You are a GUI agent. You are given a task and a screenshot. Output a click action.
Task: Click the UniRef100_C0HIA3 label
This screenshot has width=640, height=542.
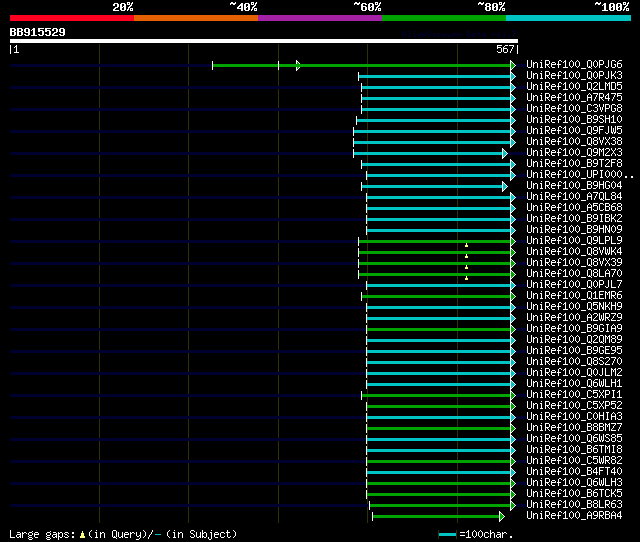tap(574, 417)
